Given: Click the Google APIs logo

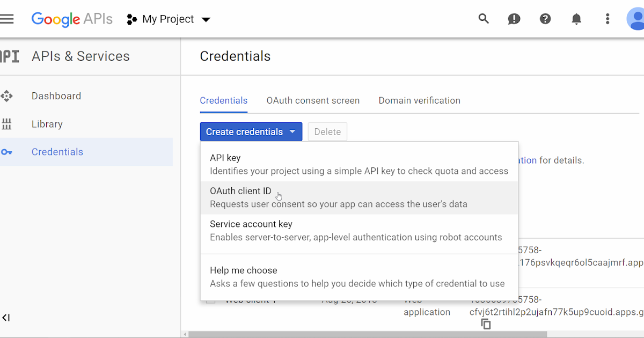Looking at the screenshot, I should coord(72,19).
